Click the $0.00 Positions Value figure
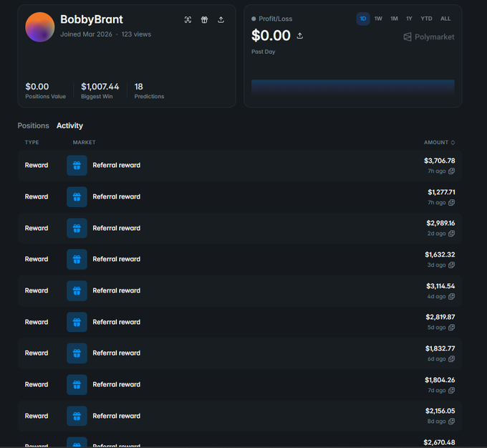487x448 pixels. click(37, 87)
